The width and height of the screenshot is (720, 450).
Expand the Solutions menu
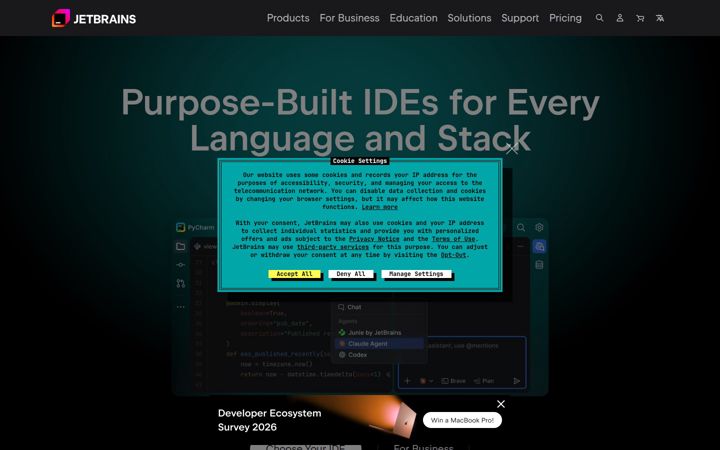pos(469,18)
